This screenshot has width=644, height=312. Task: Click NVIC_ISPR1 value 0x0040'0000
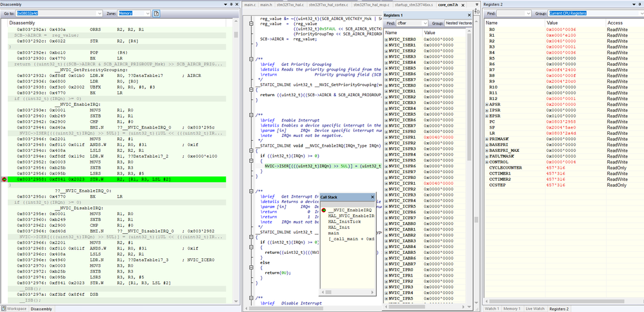pos(438,137)
